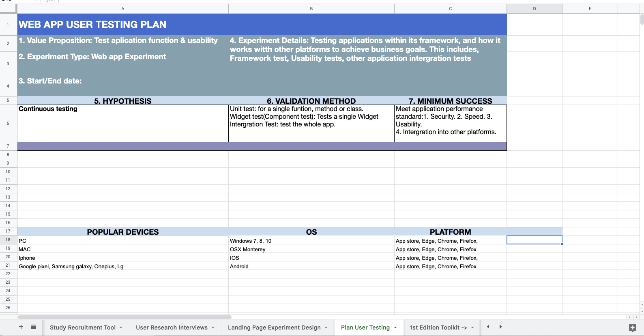Image resolution: width=644 pixels, height=336 pixels.
Task: Select the Android cell
Action: click(x=311, y=266)
